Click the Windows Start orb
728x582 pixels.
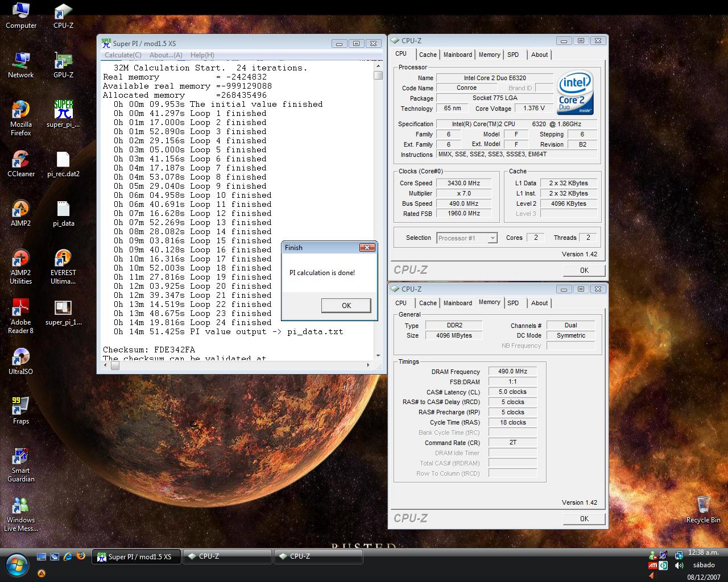16,564
